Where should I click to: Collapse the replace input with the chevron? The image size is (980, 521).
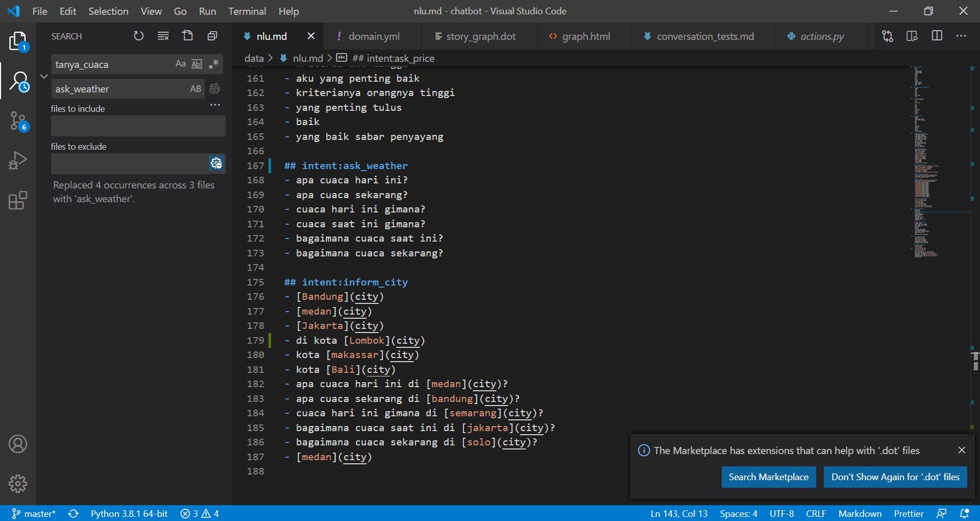[x=44, y=76]
